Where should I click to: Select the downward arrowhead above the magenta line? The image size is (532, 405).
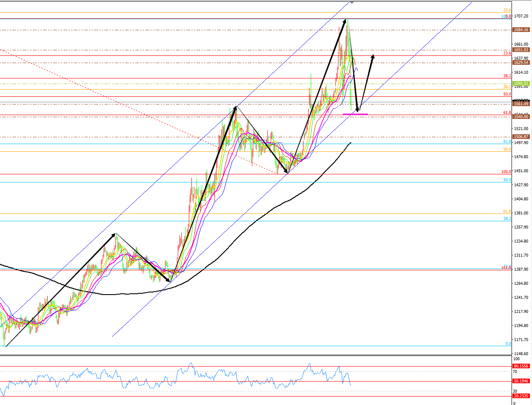click(x=357, y=111)
